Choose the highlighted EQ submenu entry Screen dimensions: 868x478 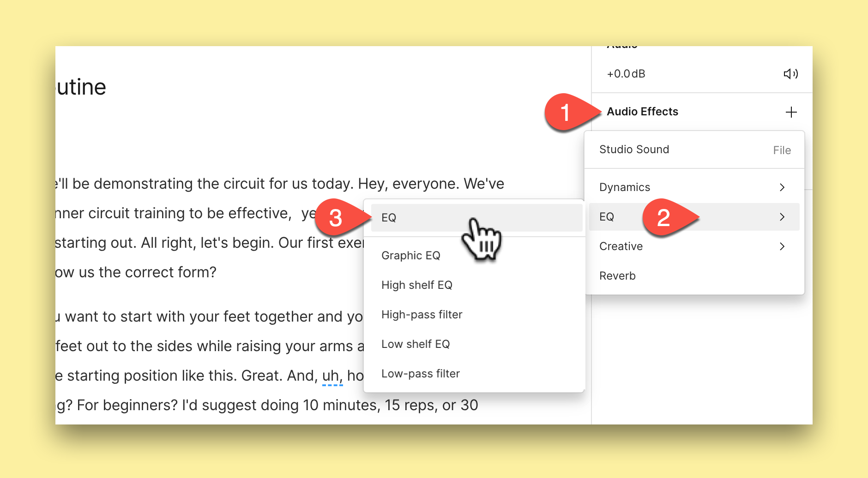click(x=477, y=218)
